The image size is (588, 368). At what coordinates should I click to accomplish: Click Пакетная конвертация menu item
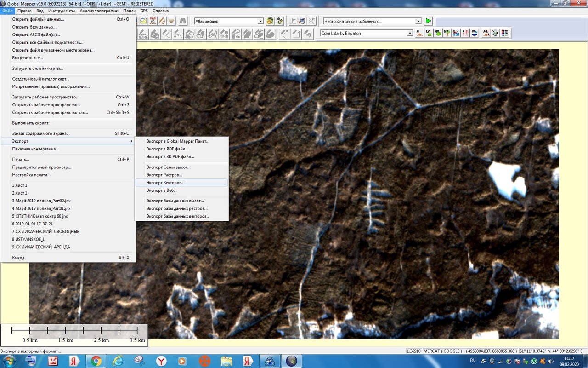coord(68,149)
